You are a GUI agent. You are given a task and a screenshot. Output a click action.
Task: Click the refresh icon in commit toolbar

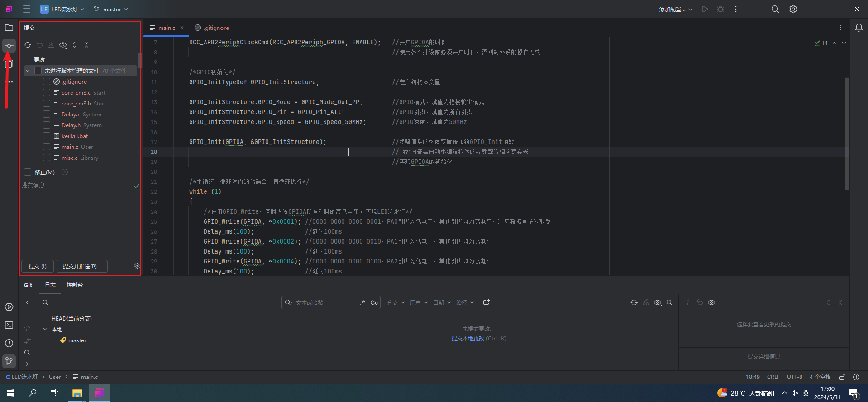[x=28, y=45]
